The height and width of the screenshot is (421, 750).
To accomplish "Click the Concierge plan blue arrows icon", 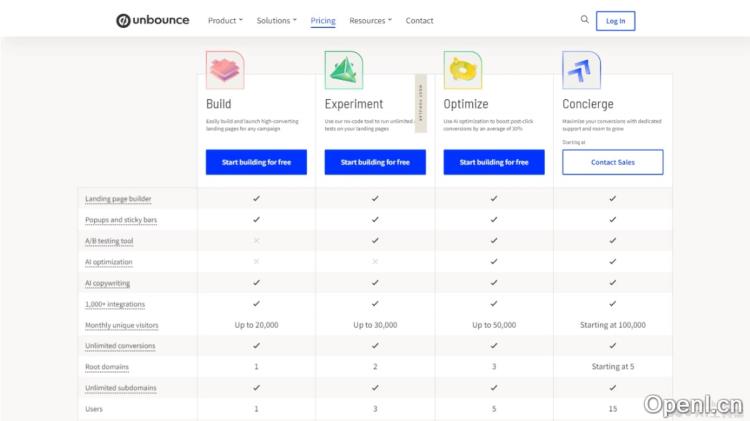I will (x=580, y=70).
